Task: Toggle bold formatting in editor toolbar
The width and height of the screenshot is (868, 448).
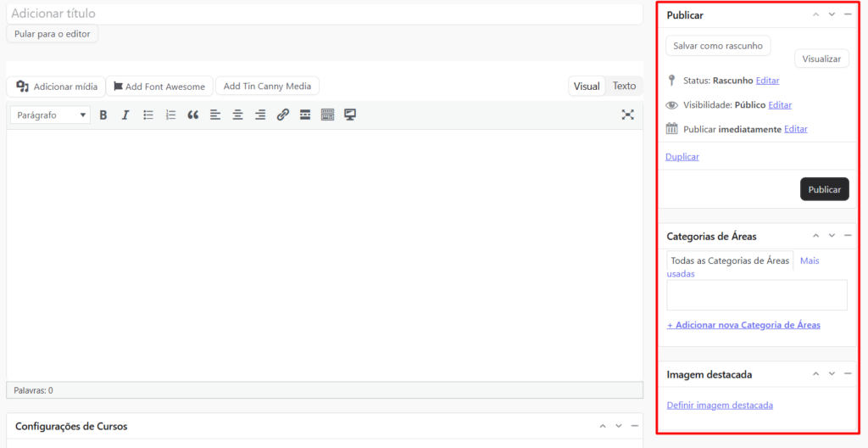Action: click(x=103, y=115)
